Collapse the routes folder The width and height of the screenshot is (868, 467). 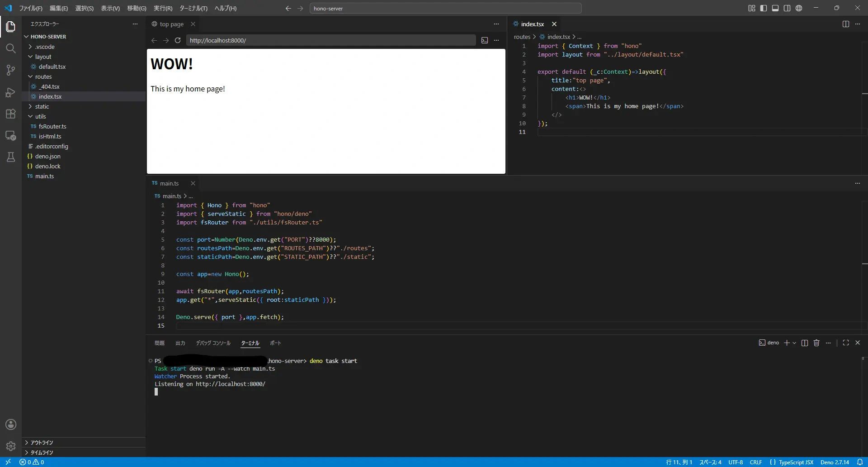pos(43,76)
